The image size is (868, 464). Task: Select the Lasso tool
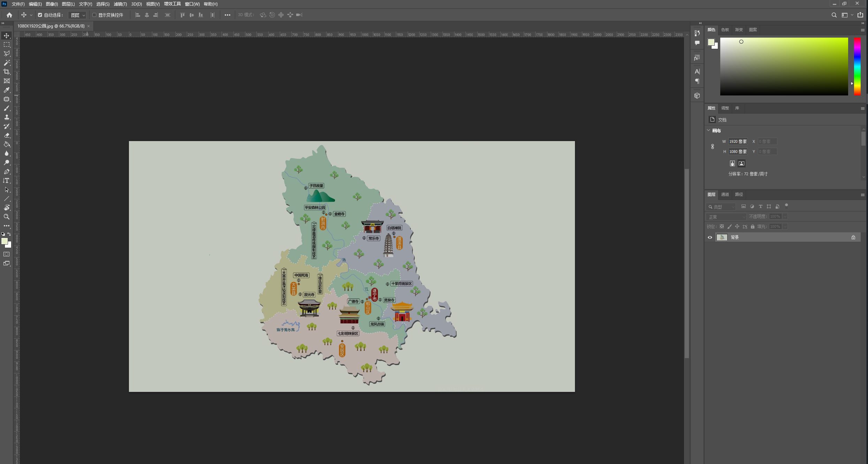(7, 54)
